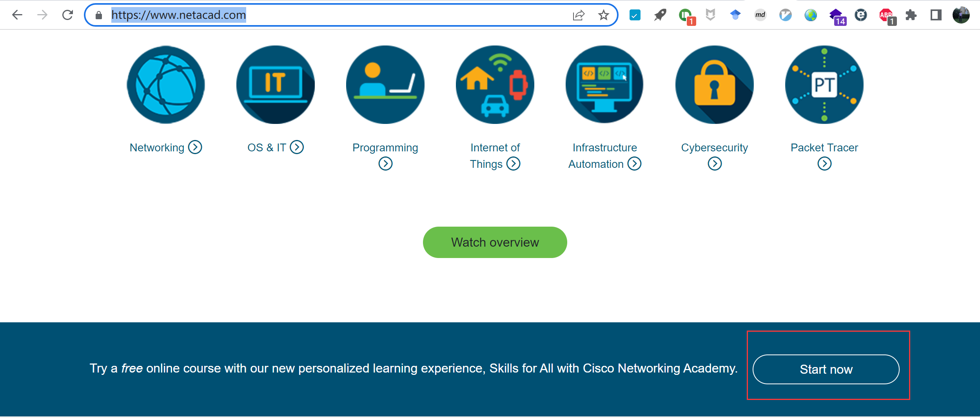This screenshot has width=980, height=418.
Task: Bookmark this page with the star icon
Action: pyautogui.click(x=604, y=15)
